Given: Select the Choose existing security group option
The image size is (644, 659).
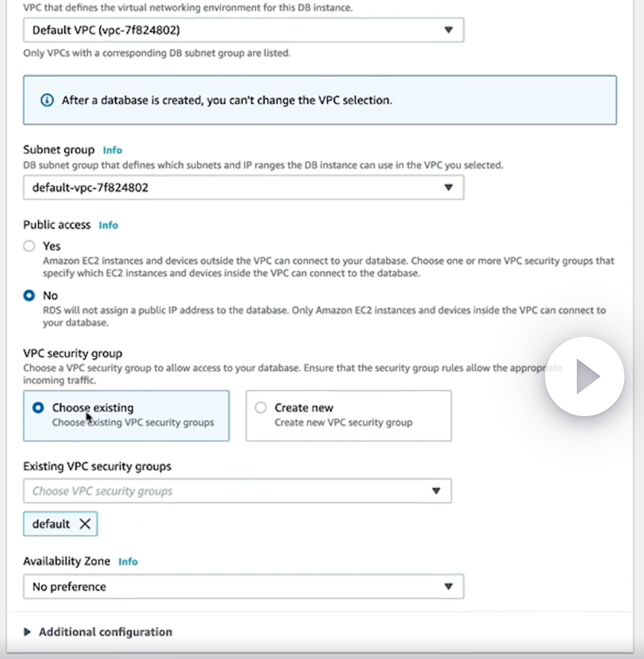Looking at the screenshot, I should tap(38, 408).
